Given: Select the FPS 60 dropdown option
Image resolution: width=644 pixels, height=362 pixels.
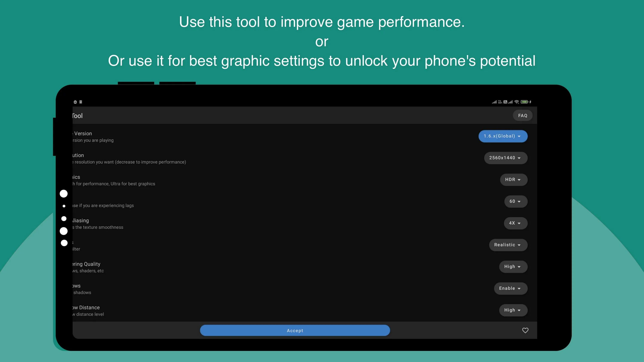Looking at the screenshot, I should [514, 201].
